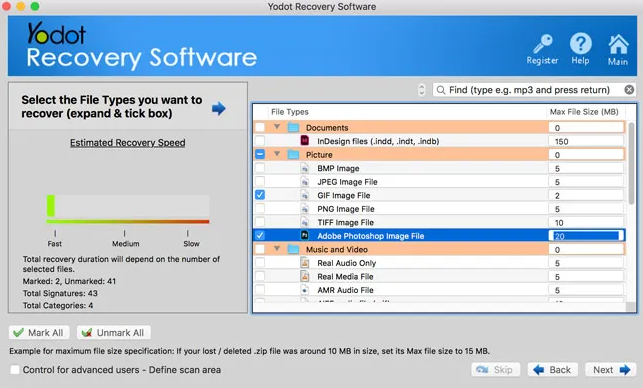Click the Unmark All button
643x388 pixels.
[x=114, y=333]
